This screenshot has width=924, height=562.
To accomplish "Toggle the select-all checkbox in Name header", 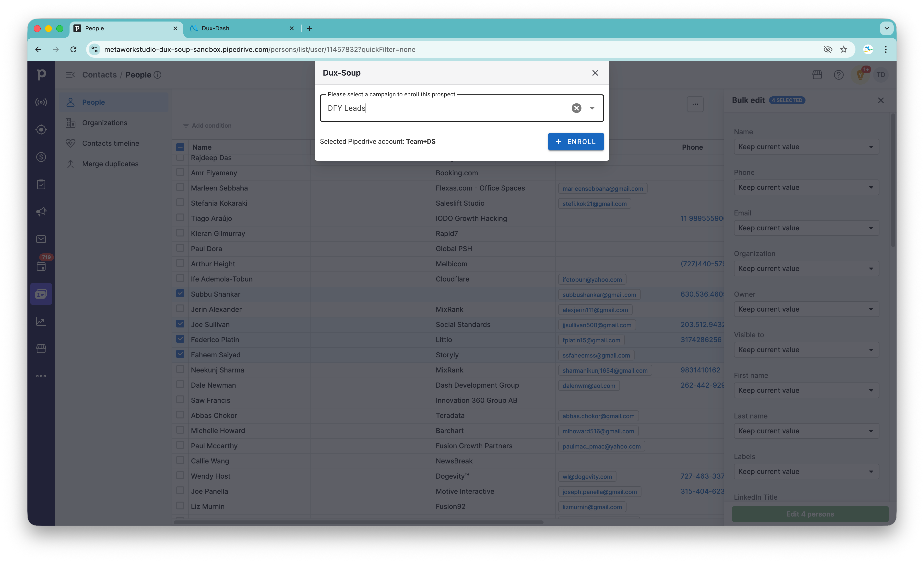I will click(x=180, y=147).
